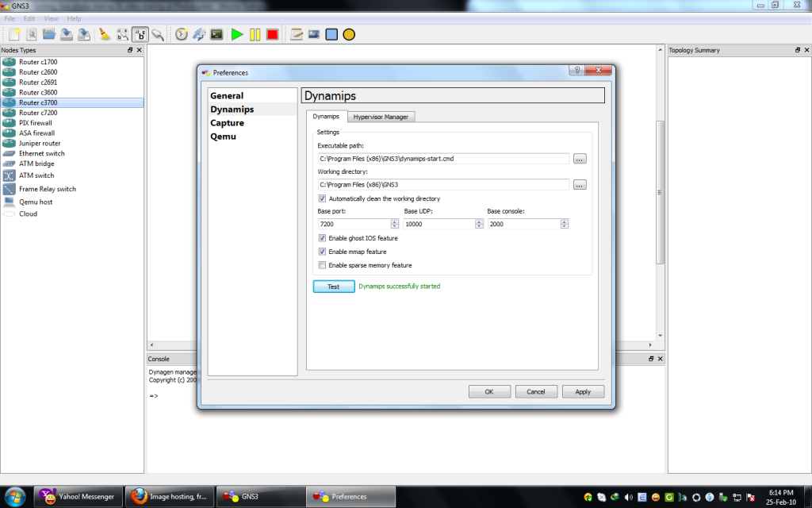Click the Base console spinner arrows
Image resolution: width=812 pixels, height=508 pixels.
click(x=565, y=224)
